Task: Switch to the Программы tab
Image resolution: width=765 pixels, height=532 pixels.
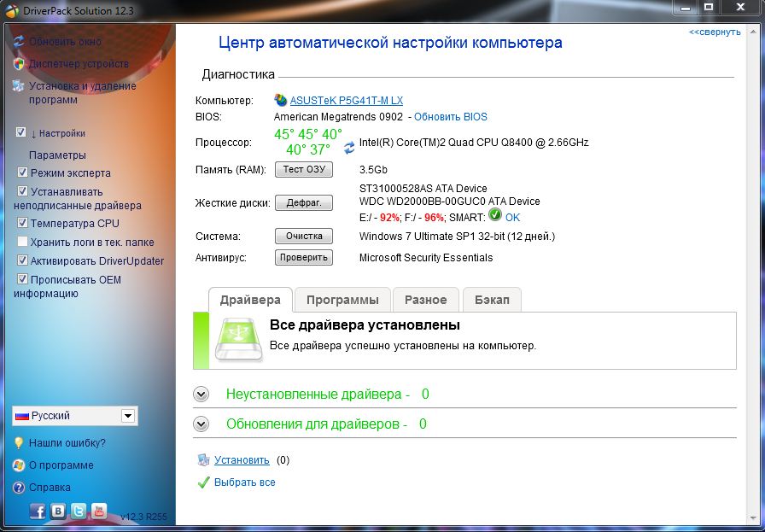Action: tap(342, 300)
